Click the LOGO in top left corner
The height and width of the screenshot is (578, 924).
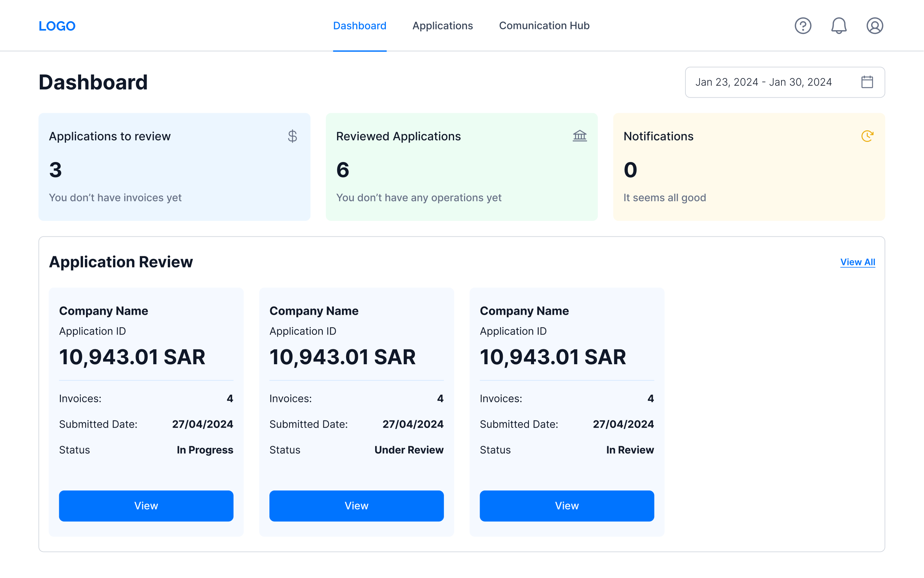coord(57,26)
